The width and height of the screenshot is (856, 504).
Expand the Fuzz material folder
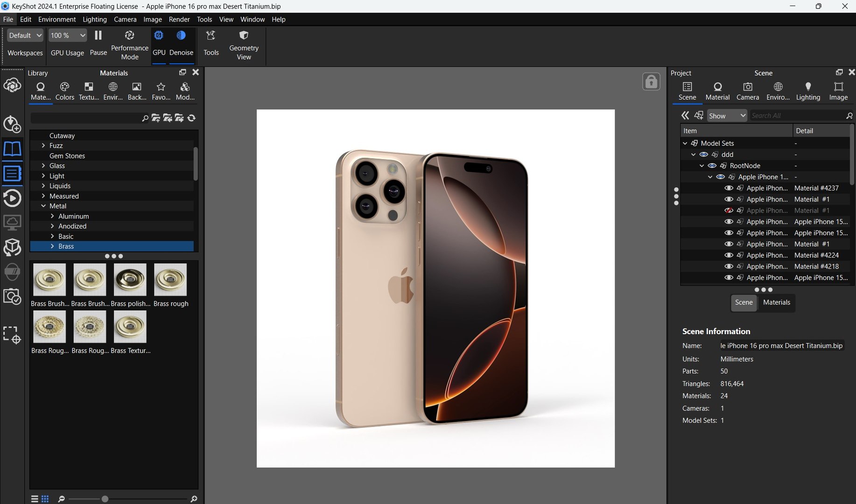pyautogui.click(x=43, y=146)
